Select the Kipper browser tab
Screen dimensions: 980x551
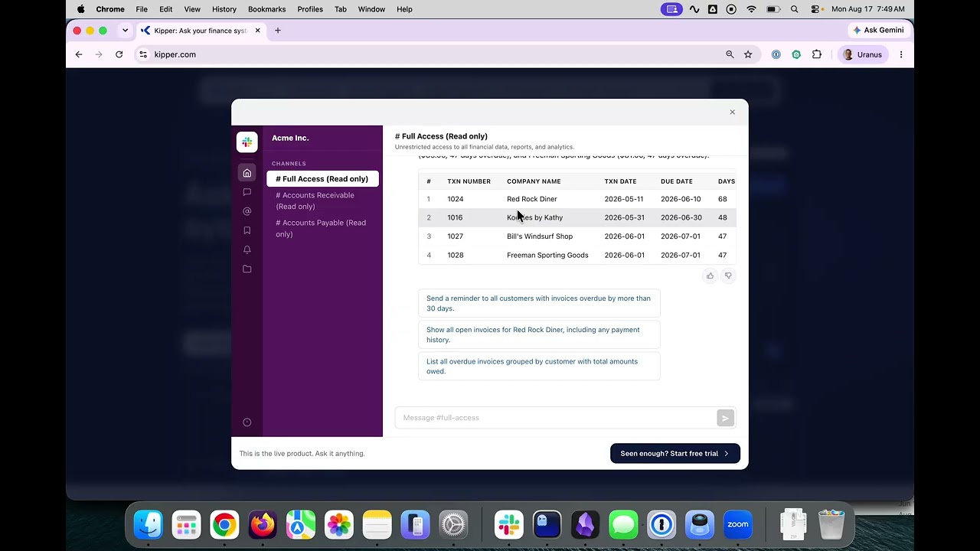pyautogui.click(x=201, y=31)
